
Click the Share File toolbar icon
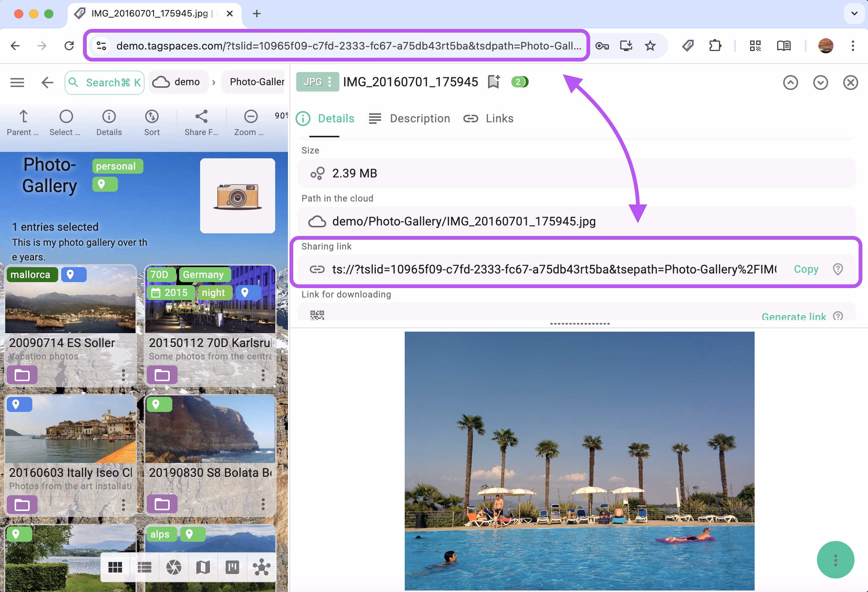(x=201, y=121)
